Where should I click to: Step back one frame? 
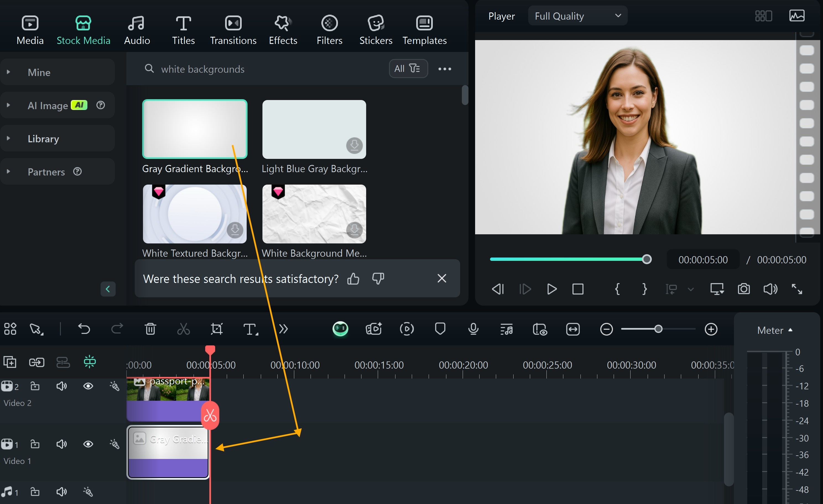pyautogui.click(x=498, y=289)
